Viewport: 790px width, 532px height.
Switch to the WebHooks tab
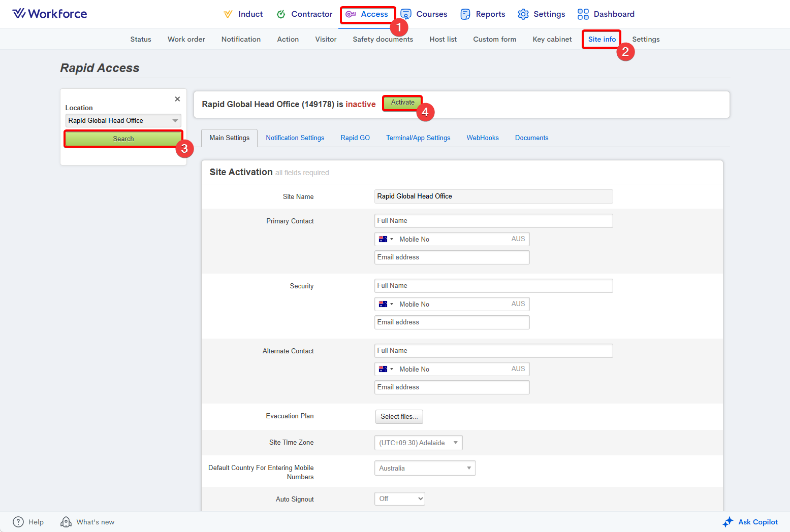(x=483, y=138)
